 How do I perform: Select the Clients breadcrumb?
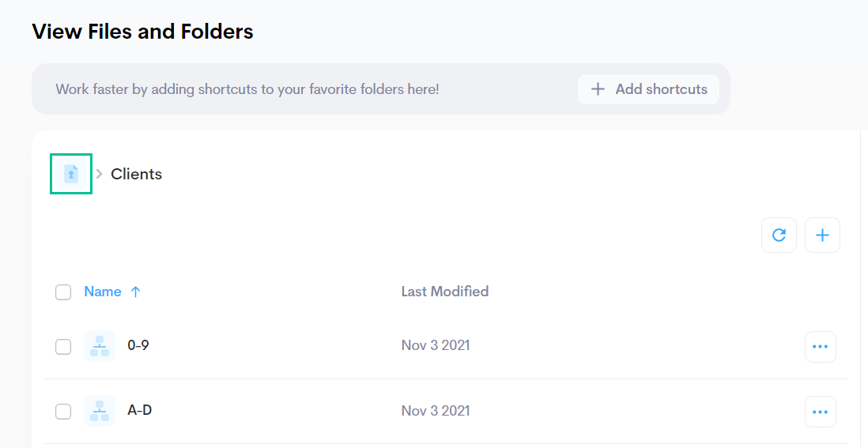(136, 174)
